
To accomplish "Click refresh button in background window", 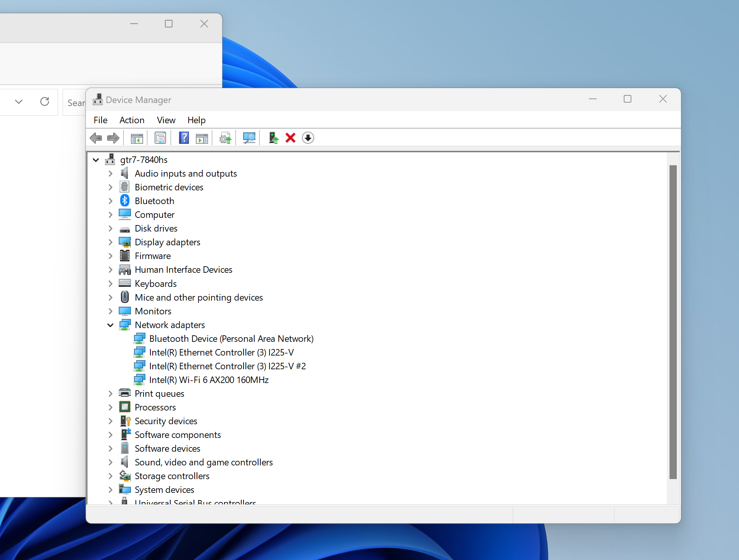I will tap(45, 101).
